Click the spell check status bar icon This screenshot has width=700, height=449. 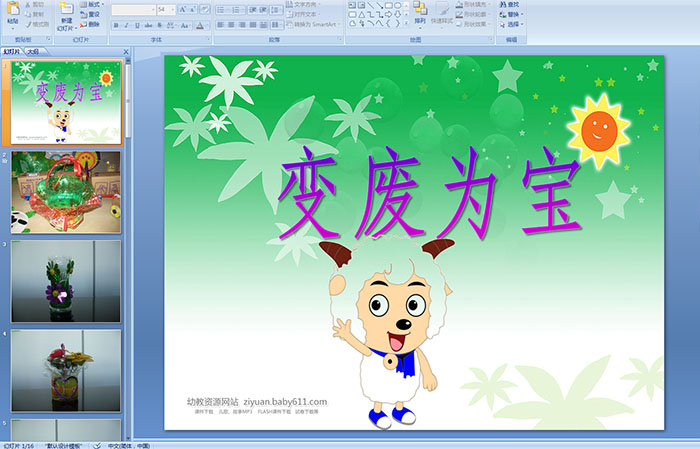pyautogui.click(x=97, y=445)
